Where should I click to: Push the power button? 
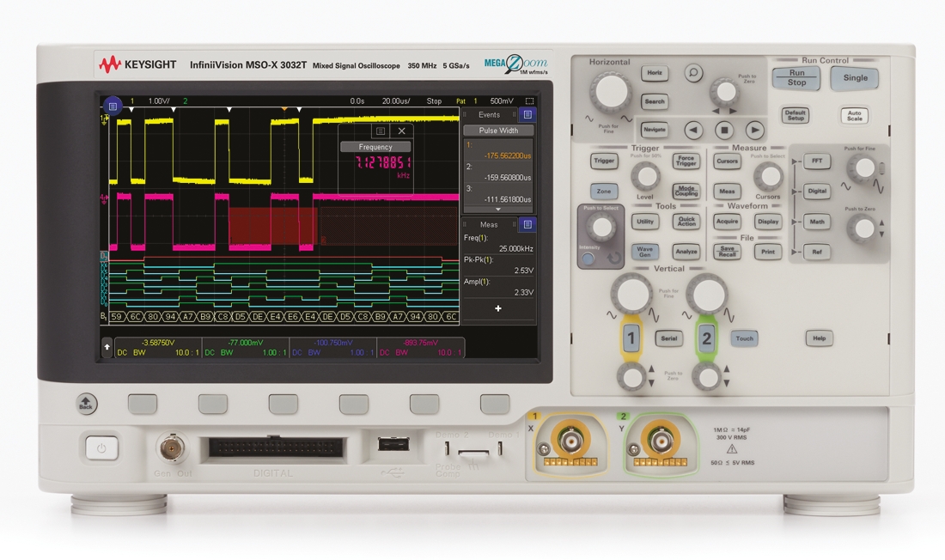(x=101, y=448)
